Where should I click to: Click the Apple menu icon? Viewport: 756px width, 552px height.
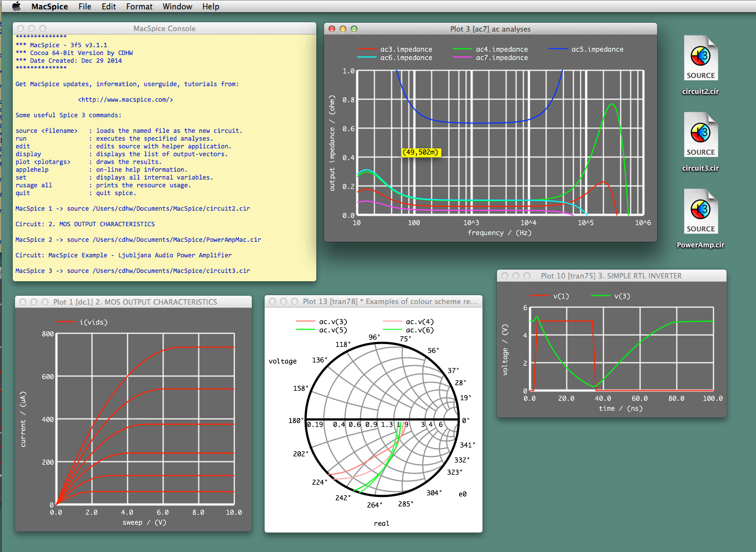tap(16, 7)
